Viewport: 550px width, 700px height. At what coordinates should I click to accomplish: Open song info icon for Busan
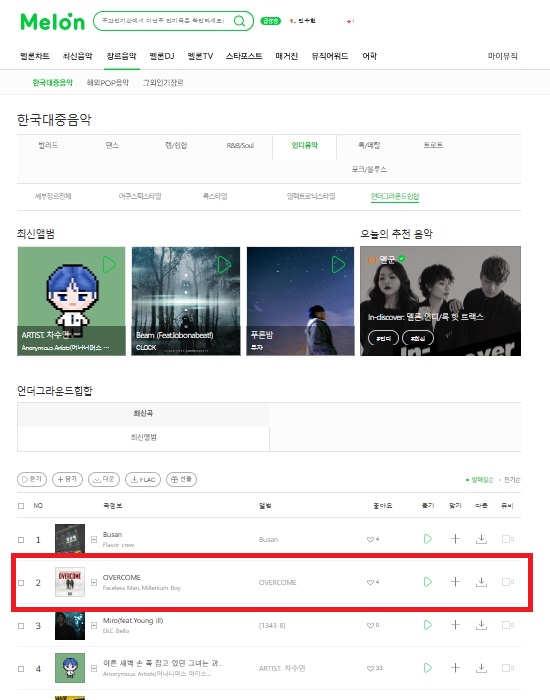tap(94, 539)
